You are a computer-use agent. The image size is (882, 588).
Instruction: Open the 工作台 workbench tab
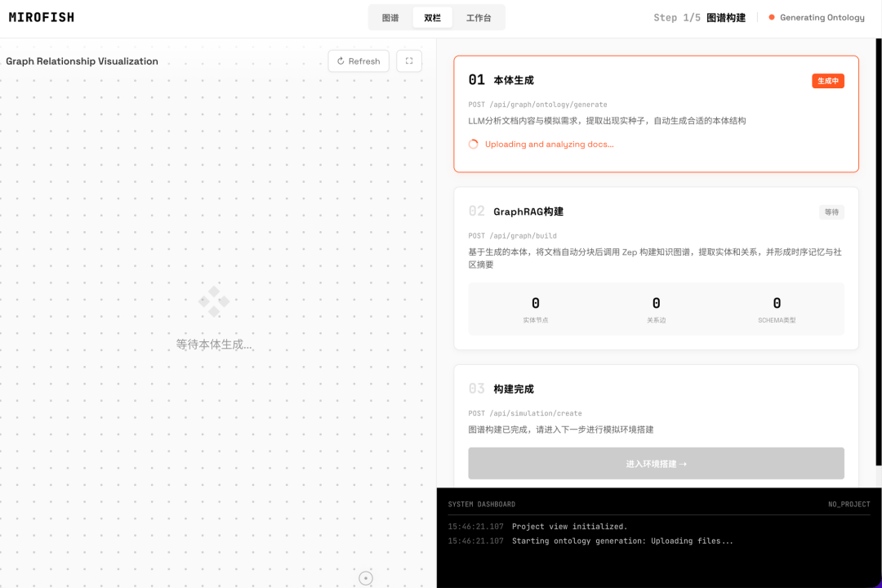(x=479, y=17)
